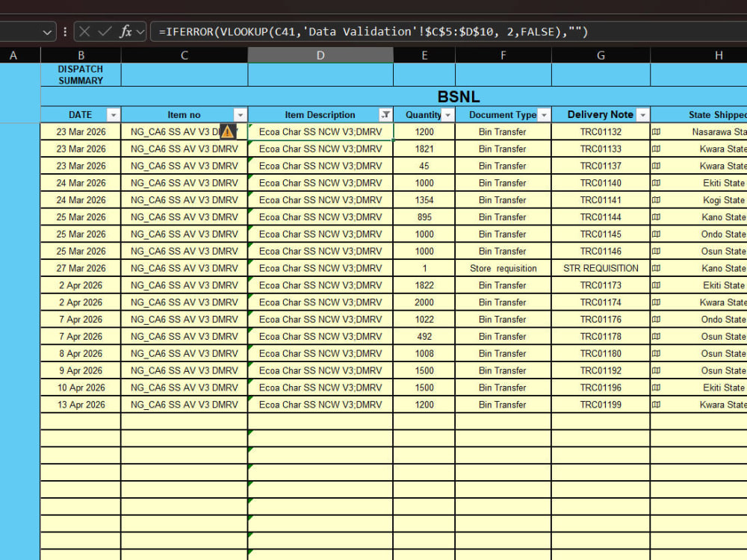
Task: Select the DISPATCH SUMMARY cell
Action: (x=81, y=75)
